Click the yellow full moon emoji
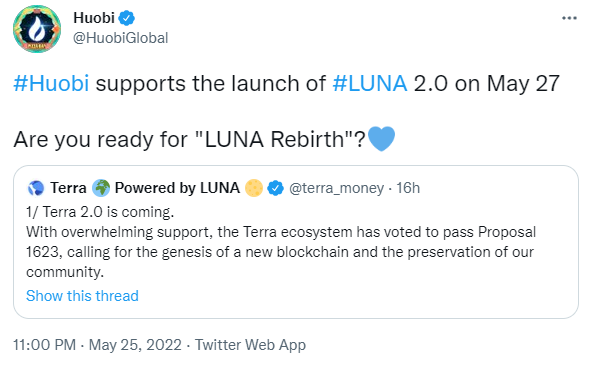 click(x=254, y=188)
